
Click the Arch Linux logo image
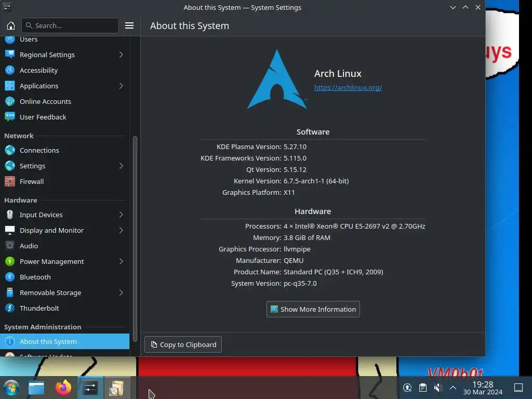(x=277, y=79)
